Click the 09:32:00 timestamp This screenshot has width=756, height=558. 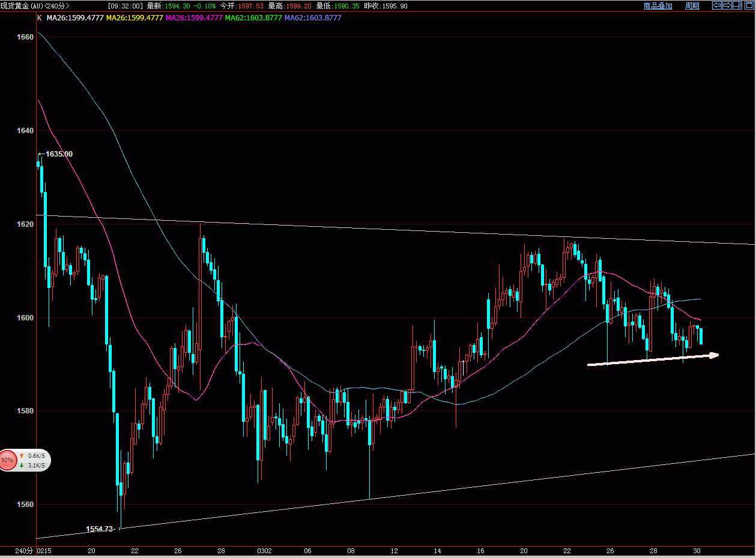pyautogui.click(x=125, y=5)
